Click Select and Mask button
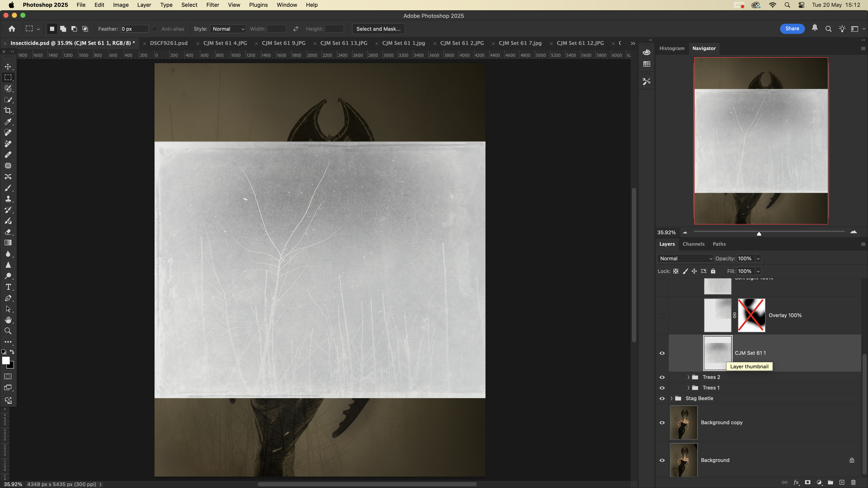The height and width of the screenshot is (488, 868). [x=378, y=29]
